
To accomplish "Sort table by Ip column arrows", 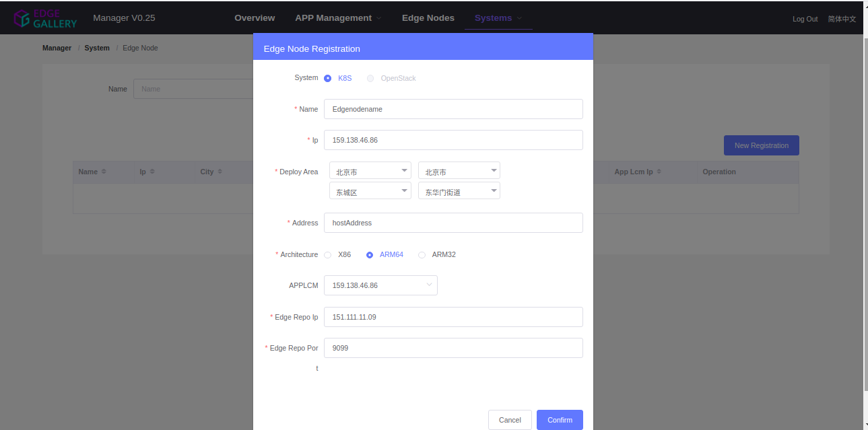I will pyautogui.click(x=152, y=172).
